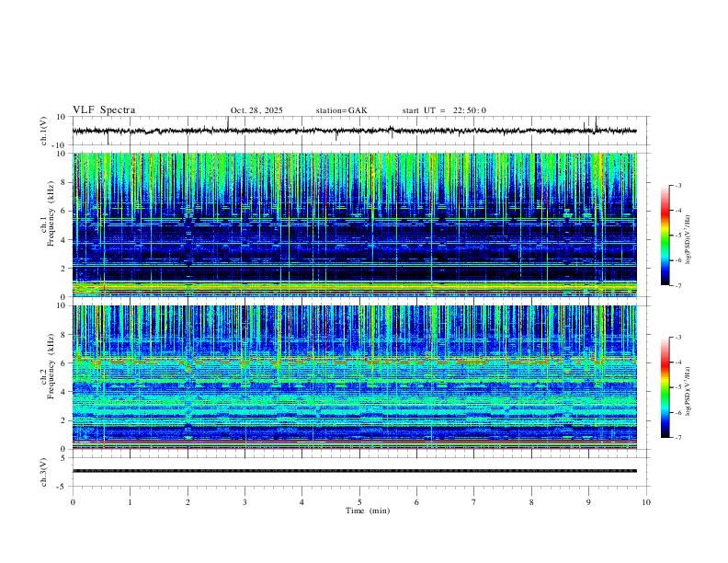Click the "-3" tick on upper colorbar
The image size is (728, 563).
tap(678, 185)
